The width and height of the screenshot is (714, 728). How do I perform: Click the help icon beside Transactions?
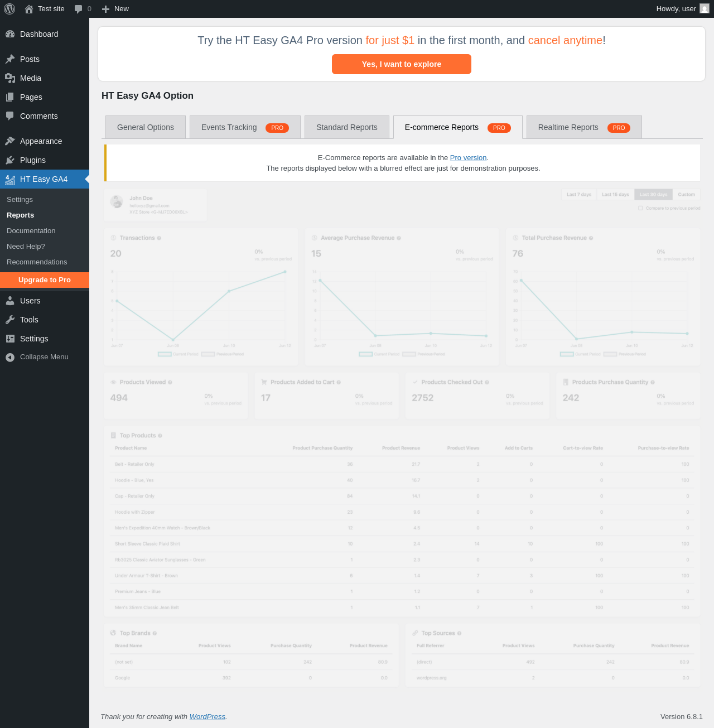coord(159,238)
